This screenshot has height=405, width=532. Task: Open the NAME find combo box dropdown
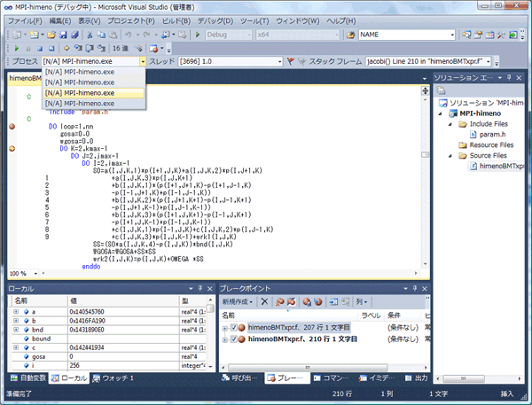(452, 35)
